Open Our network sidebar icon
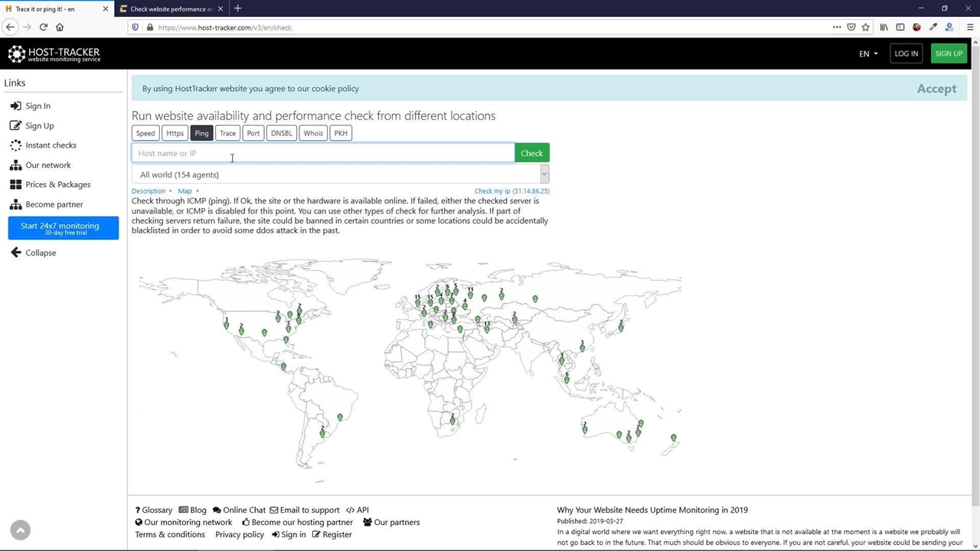Screen dimensions: 980x551 (x=15, y=165)
